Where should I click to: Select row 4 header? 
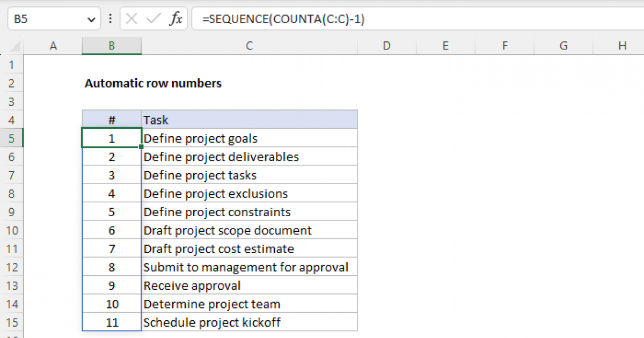click(12, 120)
